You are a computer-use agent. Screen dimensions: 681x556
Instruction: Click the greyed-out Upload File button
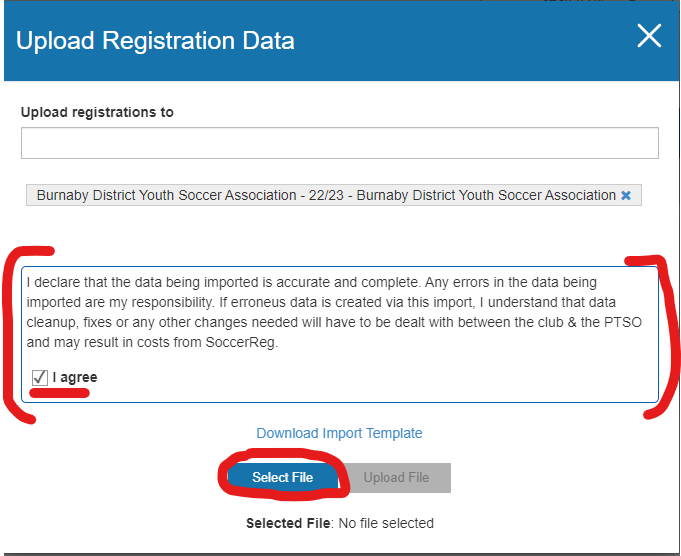click(x=396, y=477)
